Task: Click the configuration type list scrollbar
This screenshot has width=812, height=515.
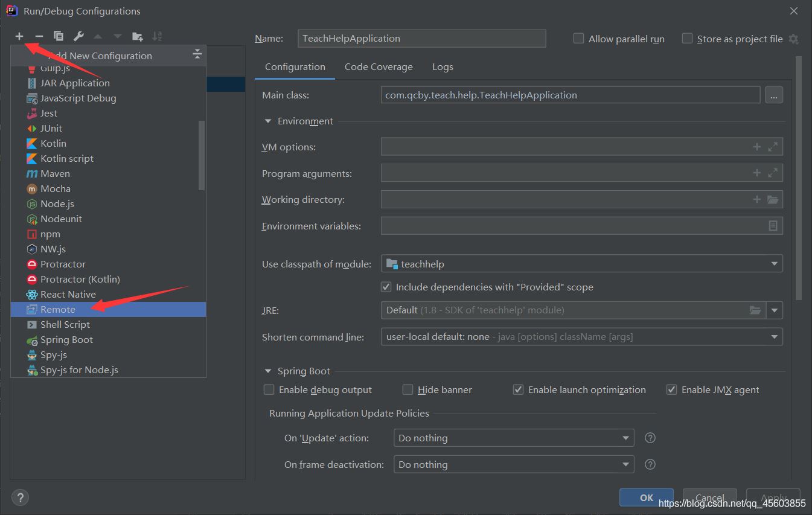Action: click(202, 155)
